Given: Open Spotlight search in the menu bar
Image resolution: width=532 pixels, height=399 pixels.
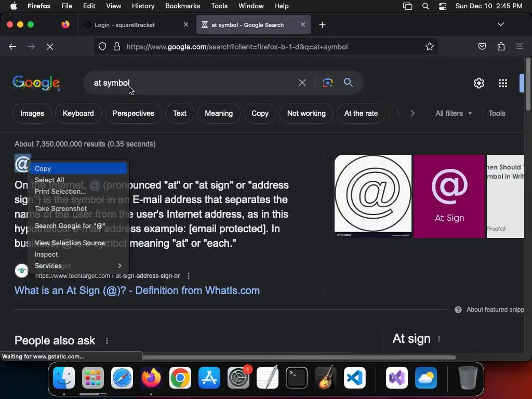Looking at the screenshot, I should 425,6.
